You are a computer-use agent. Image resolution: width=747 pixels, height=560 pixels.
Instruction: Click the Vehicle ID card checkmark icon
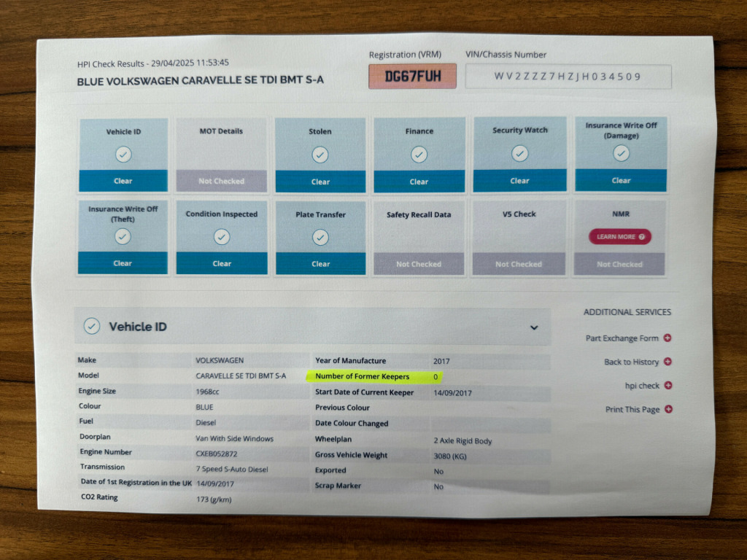point(123,155)
